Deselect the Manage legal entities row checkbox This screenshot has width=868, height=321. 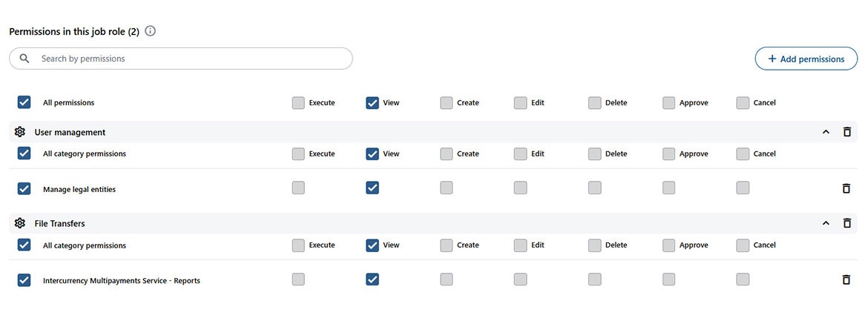click(24, 188)
